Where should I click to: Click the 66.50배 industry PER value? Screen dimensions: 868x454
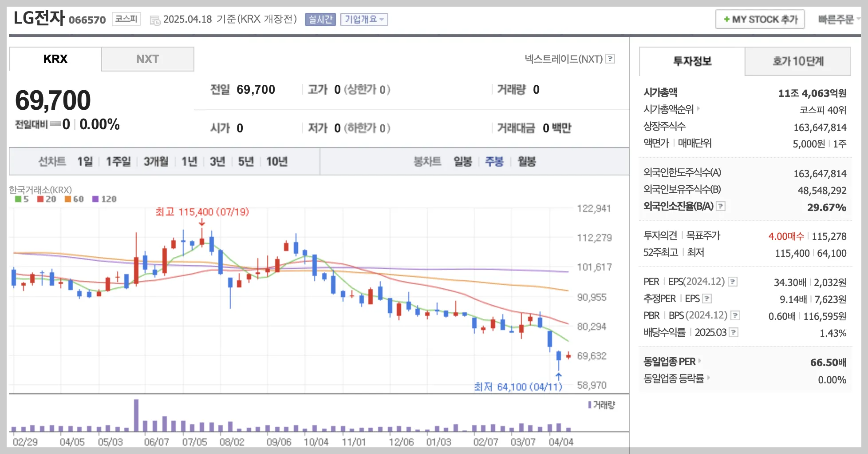pyautogui.click(x=828, y=362)
